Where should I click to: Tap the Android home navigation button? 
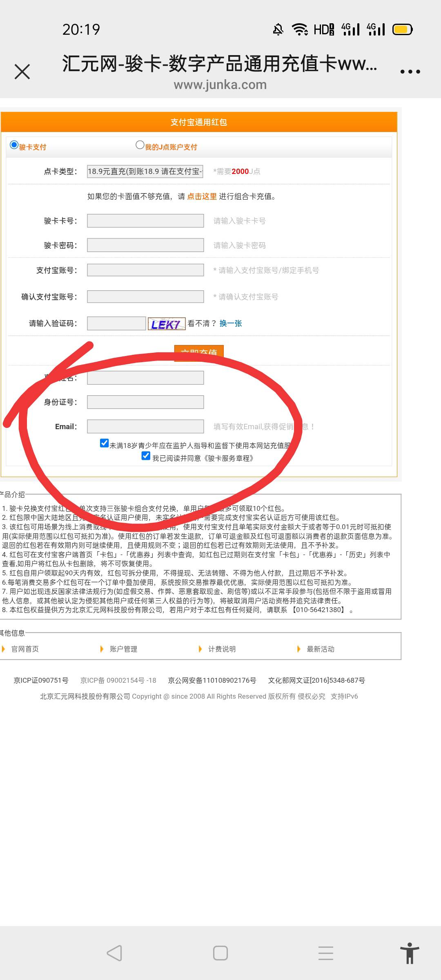pos(220,953)
